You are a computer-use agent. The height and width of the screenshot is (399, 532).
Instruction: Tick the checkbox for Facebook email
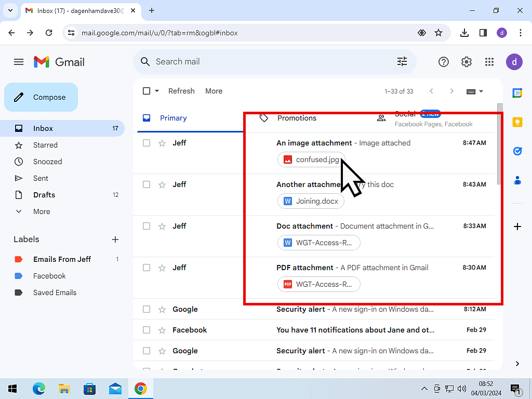tap(147, 330)
